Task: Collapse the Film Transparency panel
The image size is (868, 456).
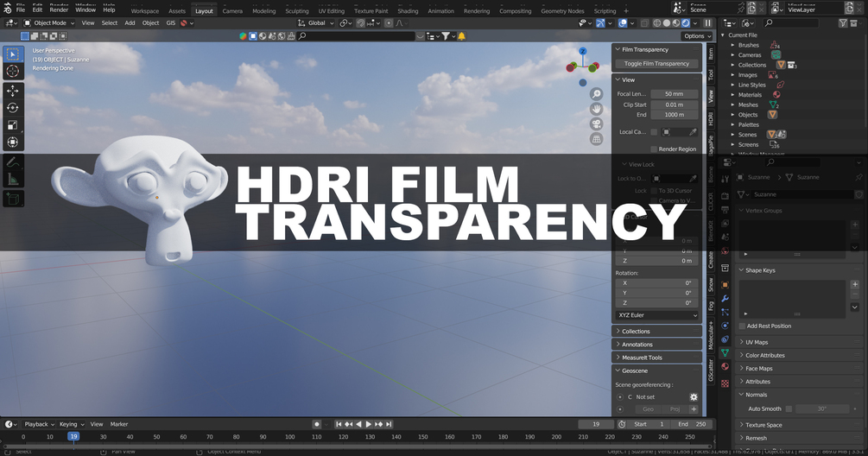Action: point(656,50)
